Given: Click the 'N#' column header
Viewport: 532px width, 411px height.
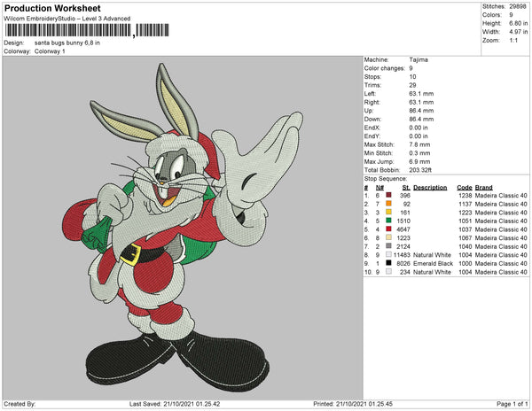Looking at the screenshot, I should coord(379,188).
